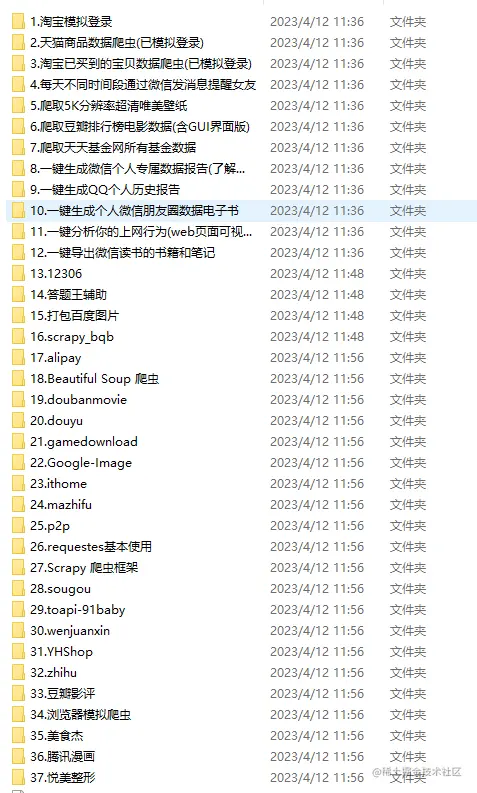The image size is (477, 793).
Task: Select the folder icon beside 17.alipay
Action: pyautogui.click(x=18, y=358)
